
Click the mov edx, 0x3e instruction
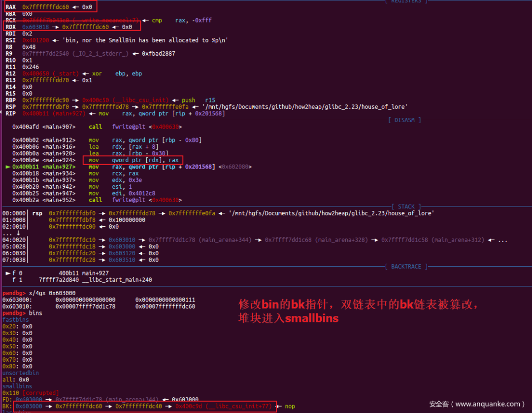pyautogui.click(x=115, y=180)
